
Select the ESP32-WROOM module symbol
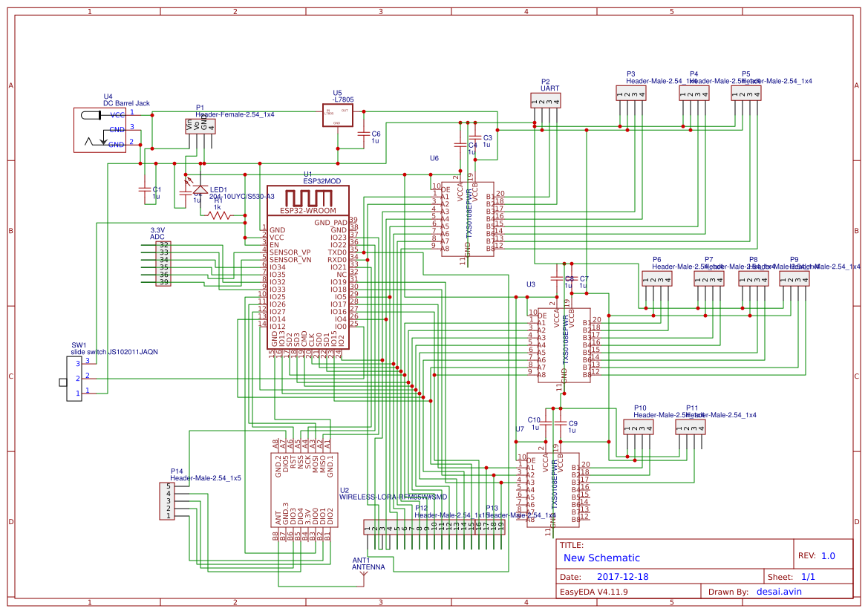coord(308,267)
